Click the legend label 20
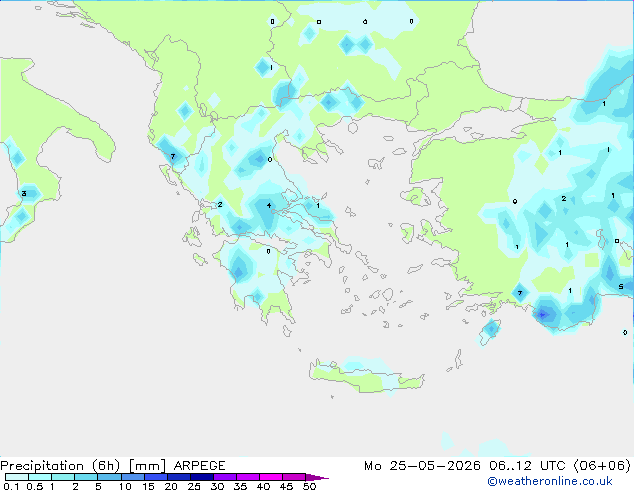The width and height of the screenshot is (634, 490). click(171, 486)
